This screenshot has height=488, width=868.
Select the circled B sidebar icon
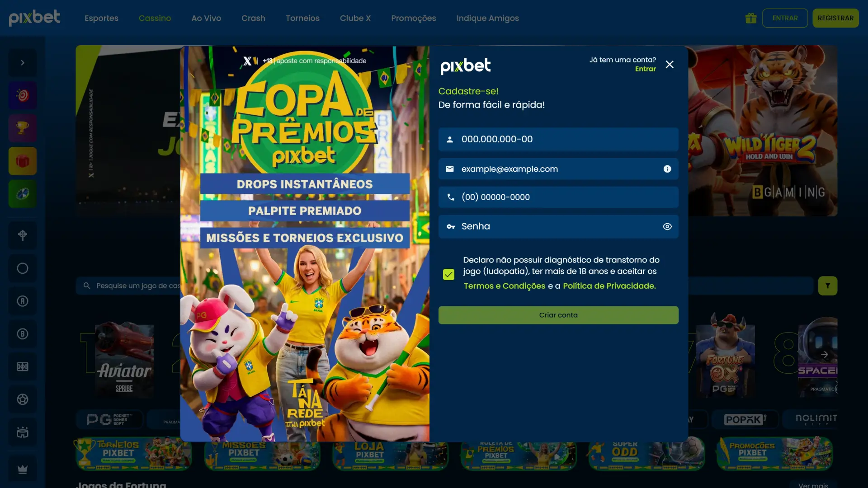(x=23, y=334)
